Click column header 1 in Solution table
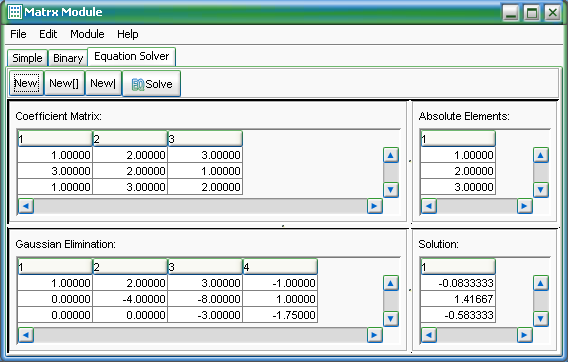Image resolution: width=568 pixels, height=362 pixels. [x=458, y=267]
